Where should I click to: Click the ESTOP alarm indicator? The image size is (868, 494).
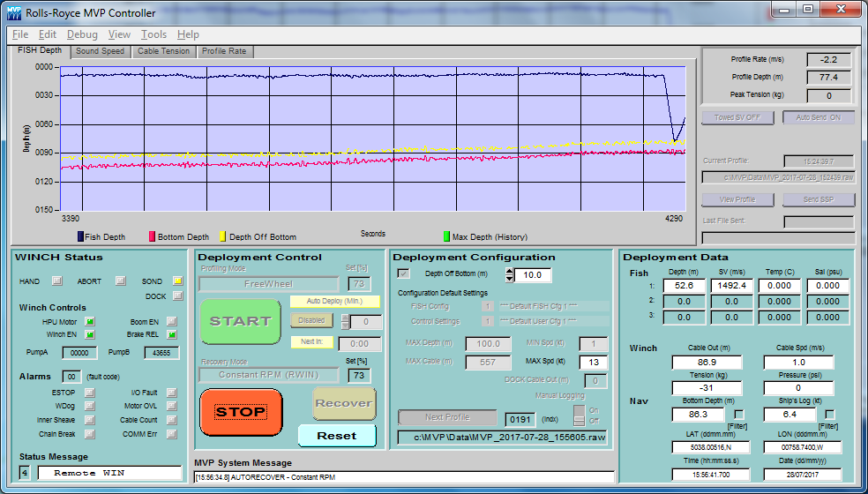pos(89,392)
